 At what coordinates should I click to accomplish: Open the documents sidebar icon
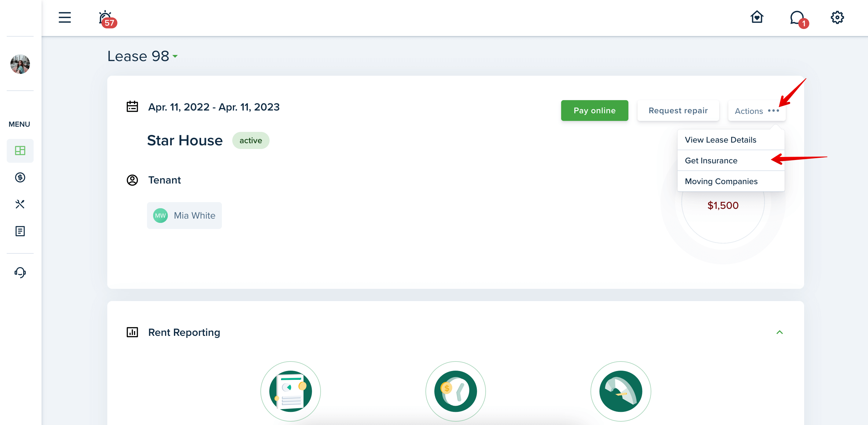[20, 231]
